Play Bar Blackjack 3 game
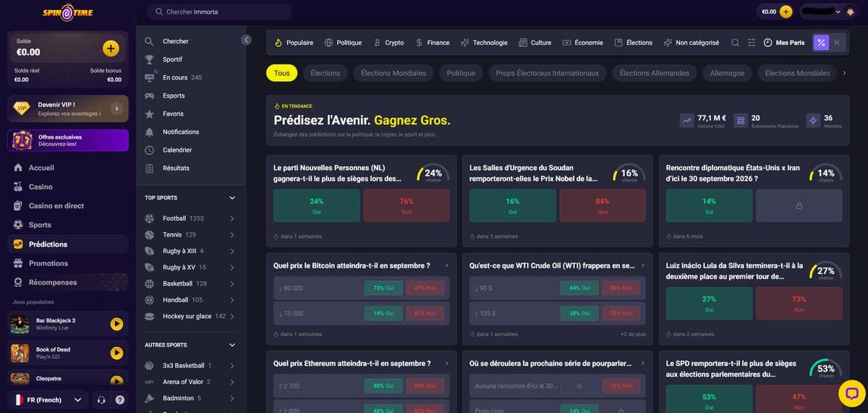 pos(116,324)
